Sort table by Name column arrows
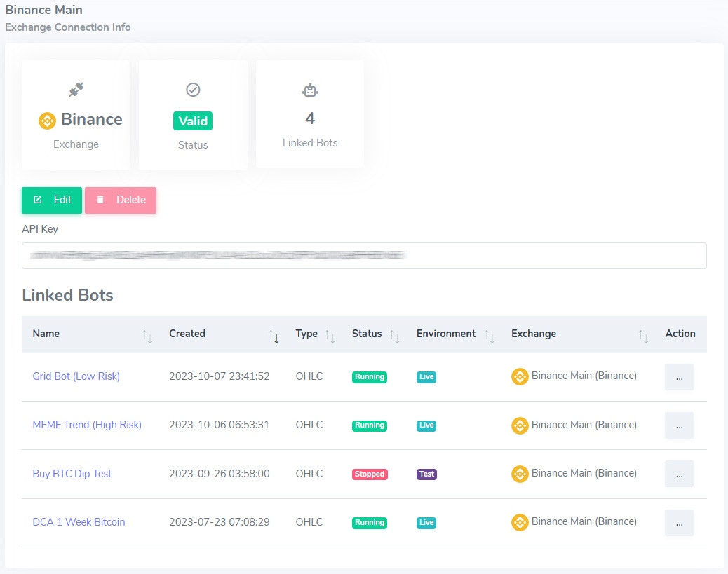 tap(147, 336)
